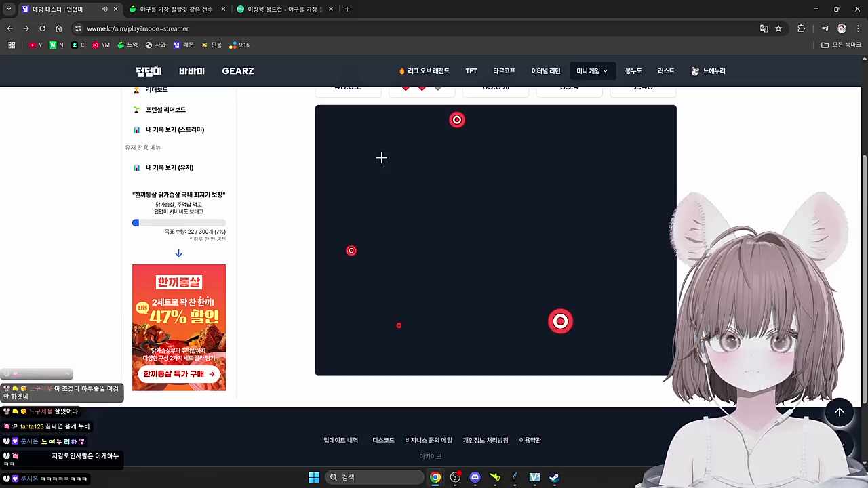Click the mid-left red target in the game
868x488 pixels.
351,251
